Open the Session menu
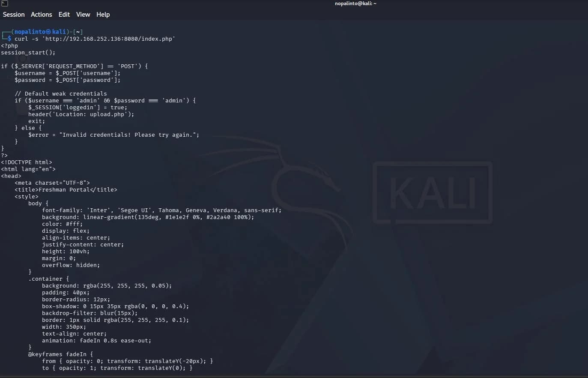This screenshot has width=588, height=378. click(14, 15)
